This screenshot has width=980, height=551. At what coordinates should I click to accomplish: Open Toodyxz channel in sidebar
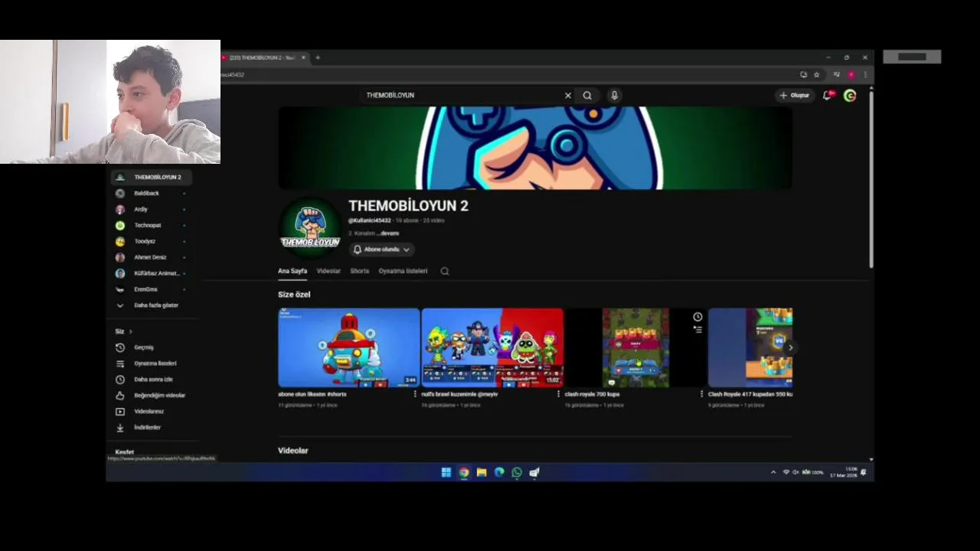pyautogui.click(x=150, y=241)
